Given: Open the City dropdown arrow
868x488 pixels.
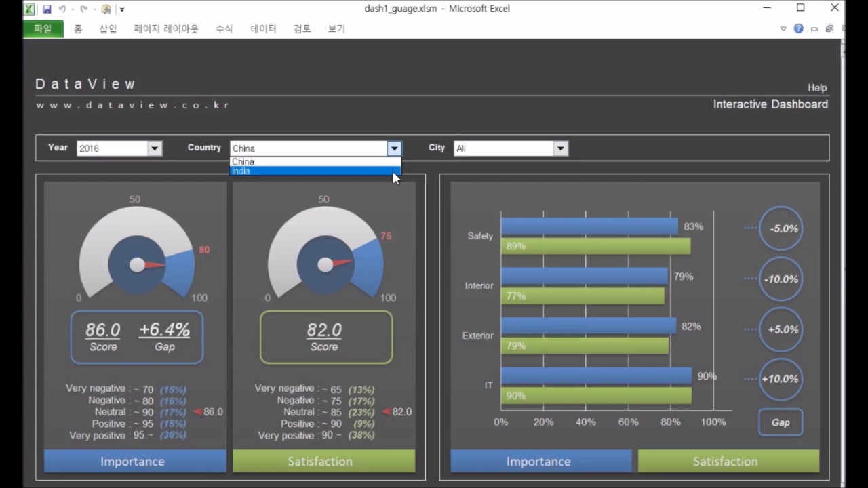Looking at the screenshot, I should pyautogui.click(x=560, y=148).
